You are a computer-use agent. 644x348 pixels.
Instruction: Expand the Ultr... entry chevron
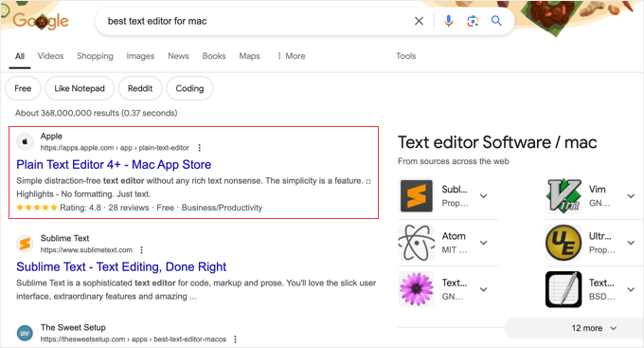631,243
